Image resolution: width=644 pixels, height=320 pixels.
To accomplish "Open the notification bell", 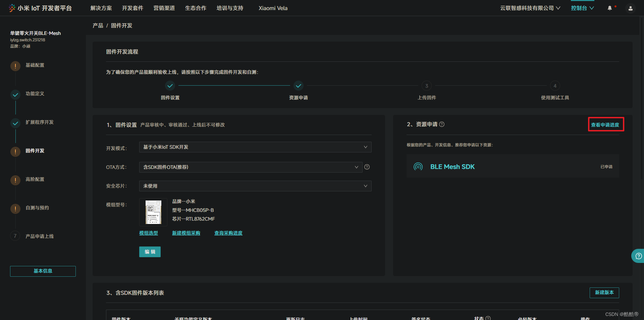I will pyautogui.click(x=609, y=8).
